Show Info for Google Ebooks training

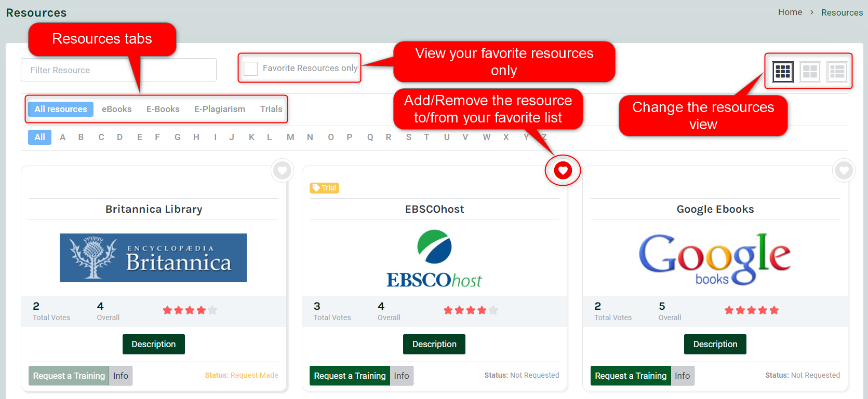pyautogui.click(x=683, y=376)
